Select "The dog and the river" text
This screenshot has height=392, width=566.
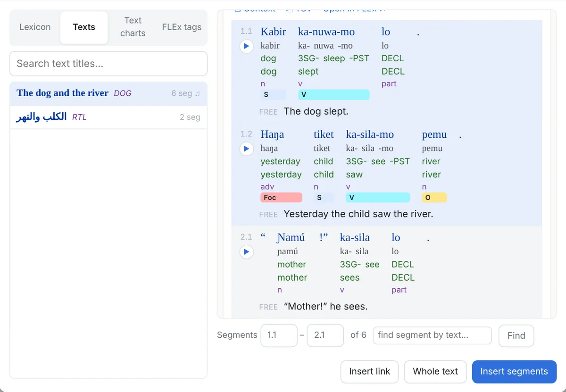click(x=108, y=93)
